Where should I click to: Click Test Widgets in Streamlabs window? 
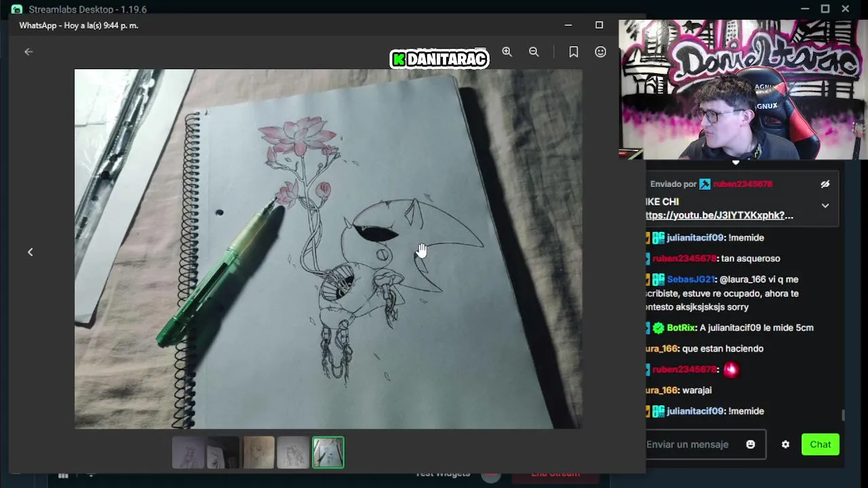coord(442,474)
